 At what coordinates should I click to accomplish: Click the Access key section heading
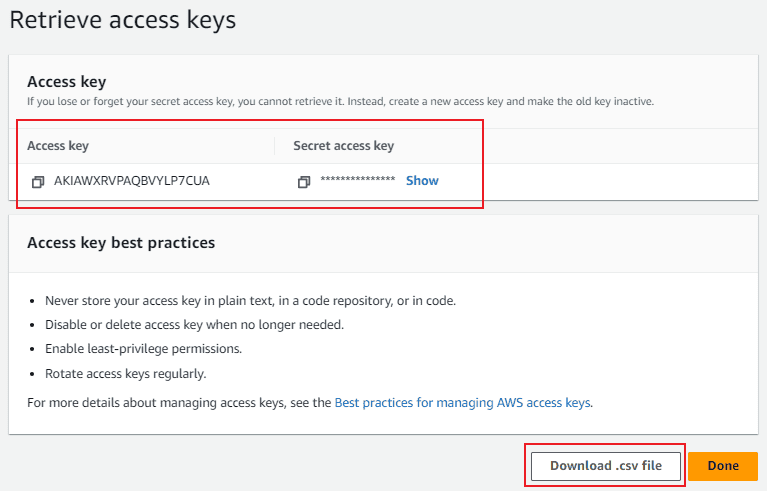pyautogui.click(x=67, y=82)
